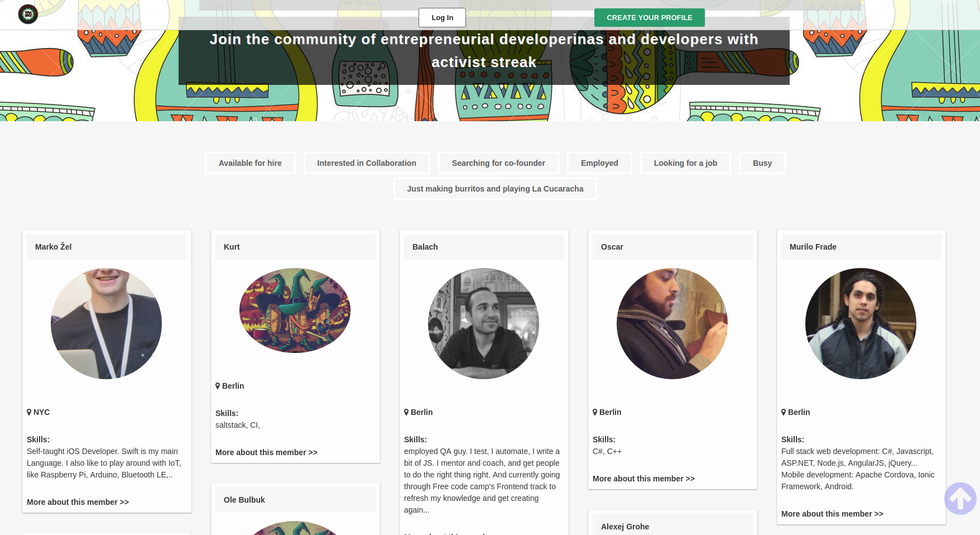Screen dimensions: 980x535
Task: Toggle the Interested in Collaboration filter
Action: tap(367, 163)
